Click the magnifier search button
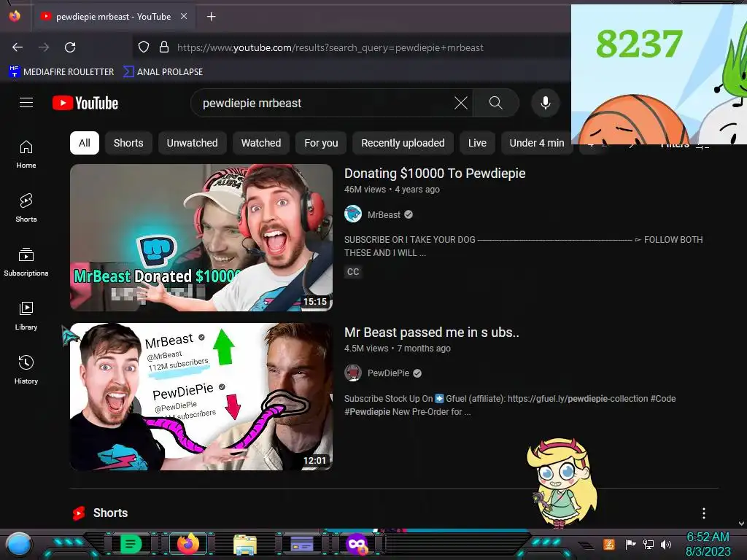The height and width of the screenshot is (560, 747). [495, 102]
